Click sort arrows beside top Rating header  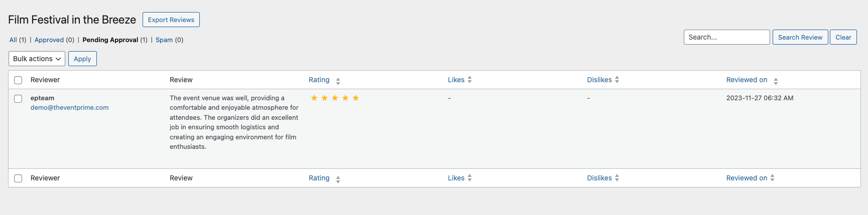click(338, 81)
